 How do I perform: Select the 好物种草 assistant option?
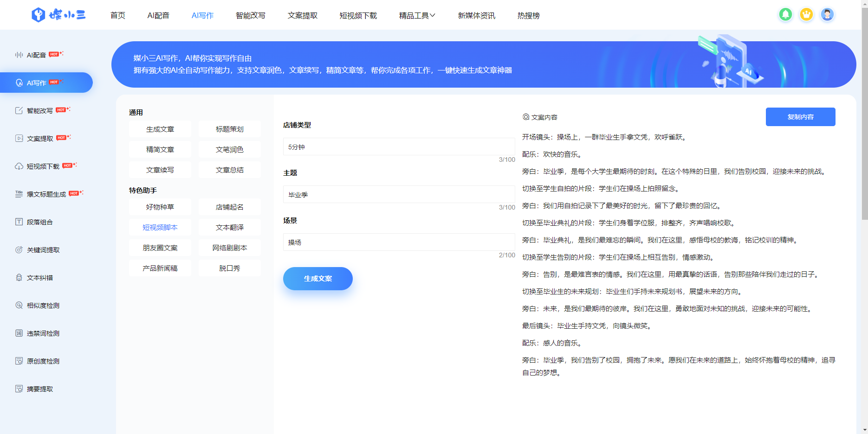(160, 207)
